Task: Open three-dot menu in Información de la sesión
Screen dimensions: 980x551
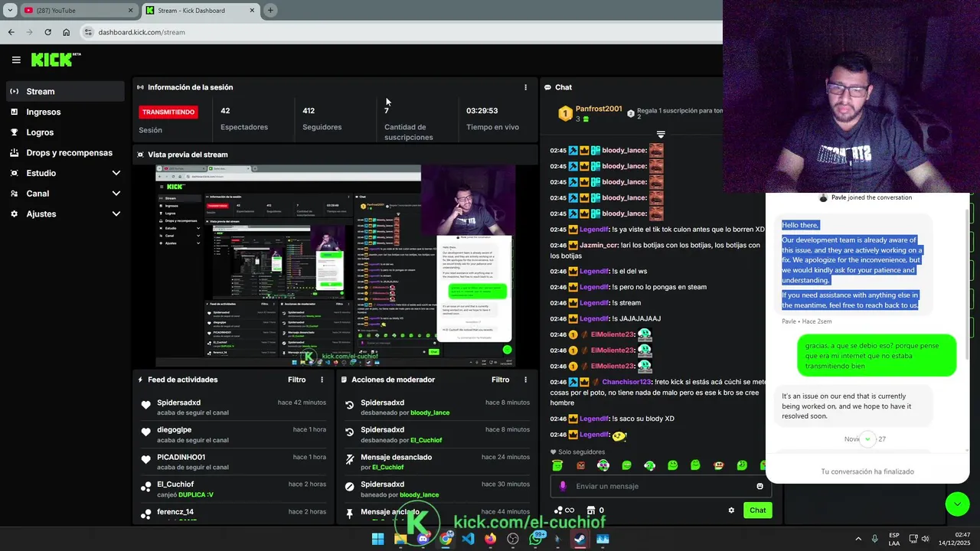Action: point(525,87)
